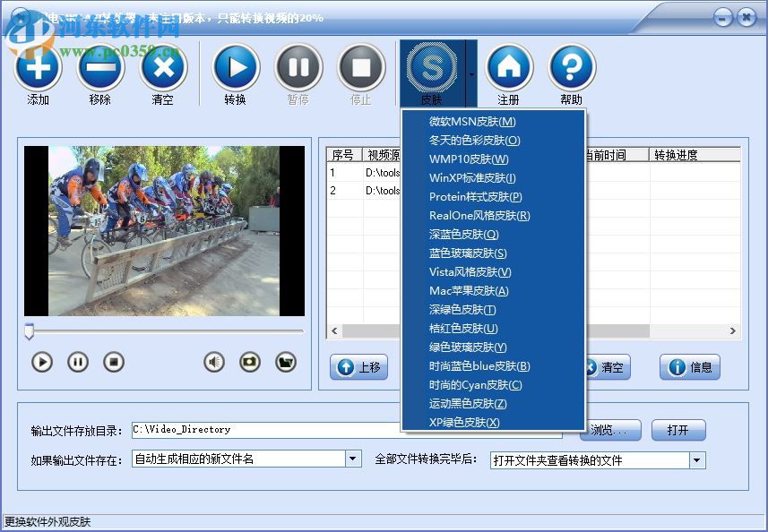Open the 注册 registration icon
The width and height of the screenshot is (768, 532).
coord(508,67)
